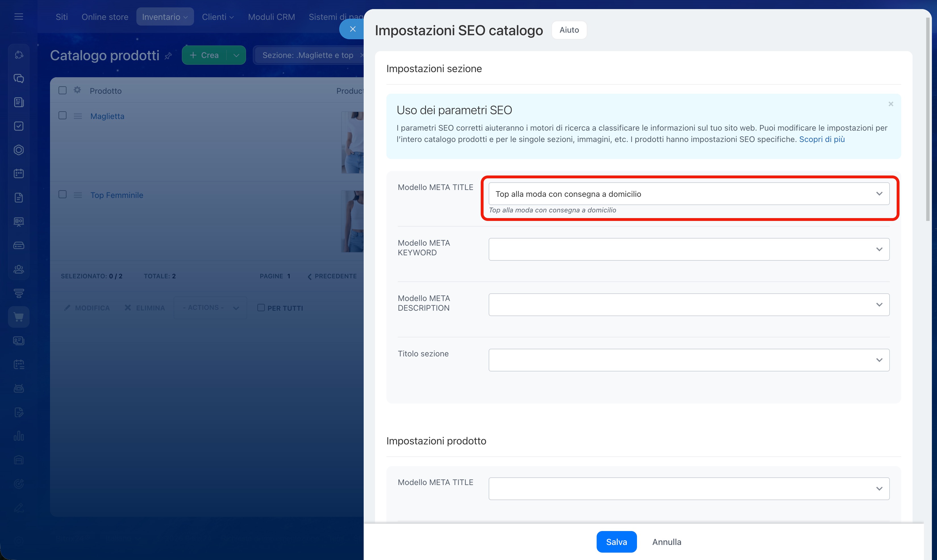Image resolution: width=937 pixels, height=560 pixels.
Task: Click the Modello META DESCRIPTION input field
Action: (x=689, y=304)
